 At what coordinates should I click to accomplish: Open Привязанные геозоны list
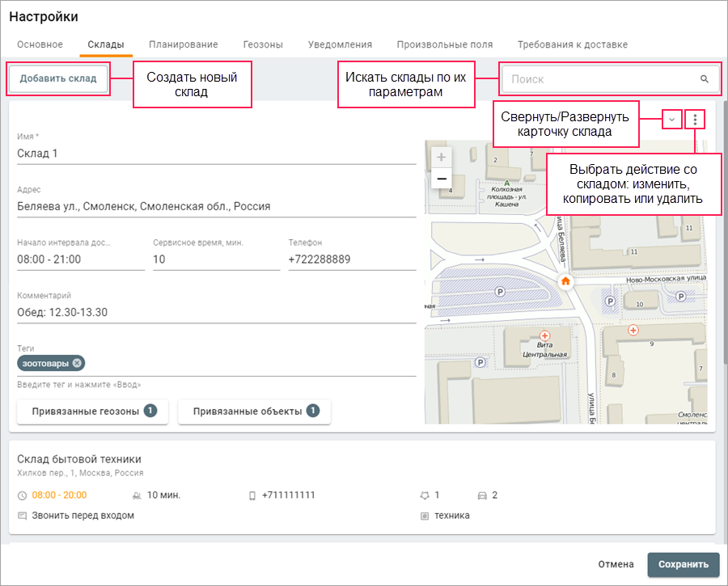click(93, 411)
